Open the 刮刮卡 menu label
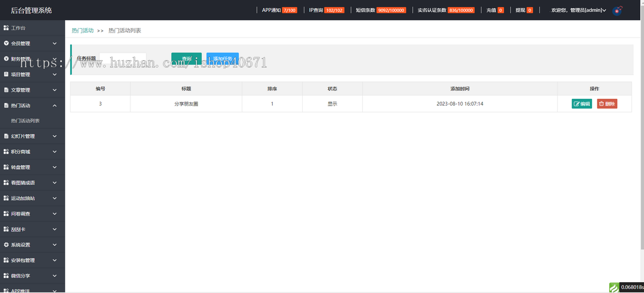644x293 pixels. (x=18, y=230)
